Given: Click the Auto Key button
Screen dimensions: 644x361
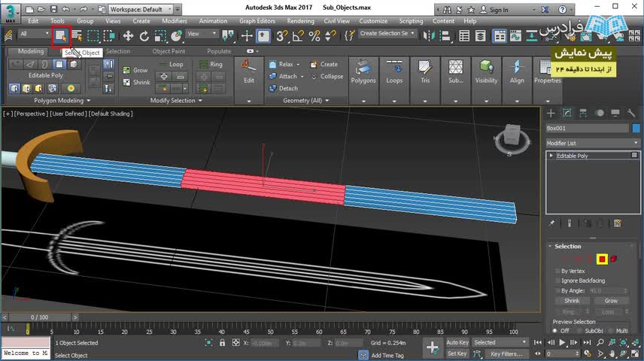Looking at the screenshot, I should coord(457,343).
